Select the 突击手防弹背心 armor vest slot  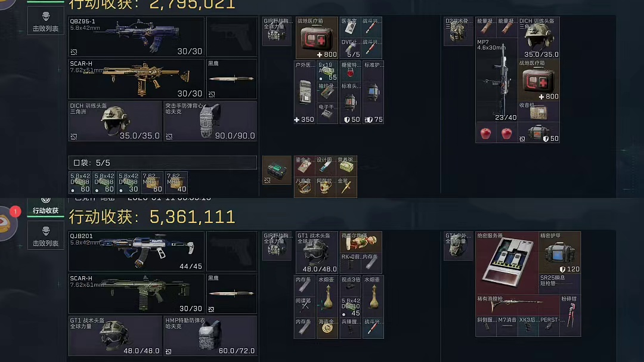[210, 121]
